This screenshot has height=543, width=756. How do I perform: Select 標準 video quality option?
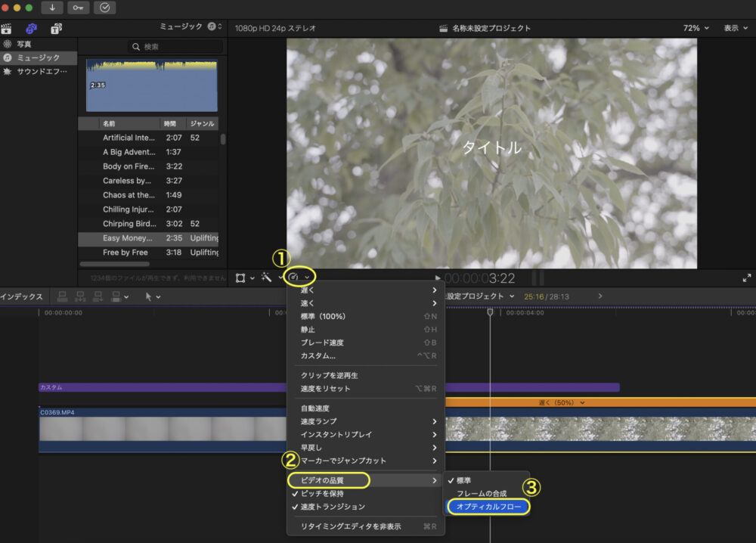[463, 480]
